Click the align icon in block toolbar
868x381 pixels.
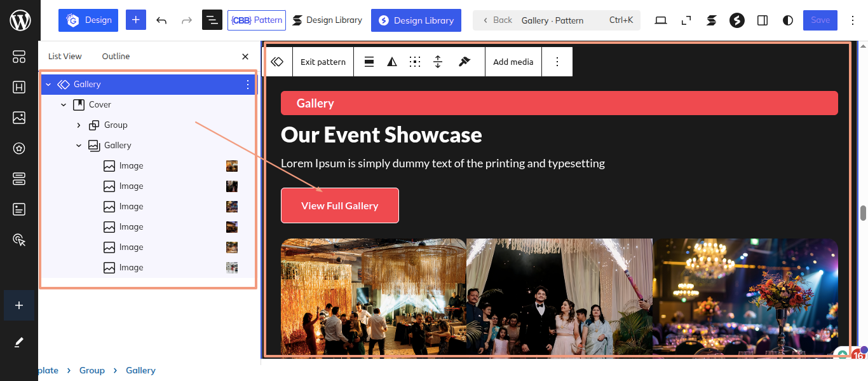[369, 62]
